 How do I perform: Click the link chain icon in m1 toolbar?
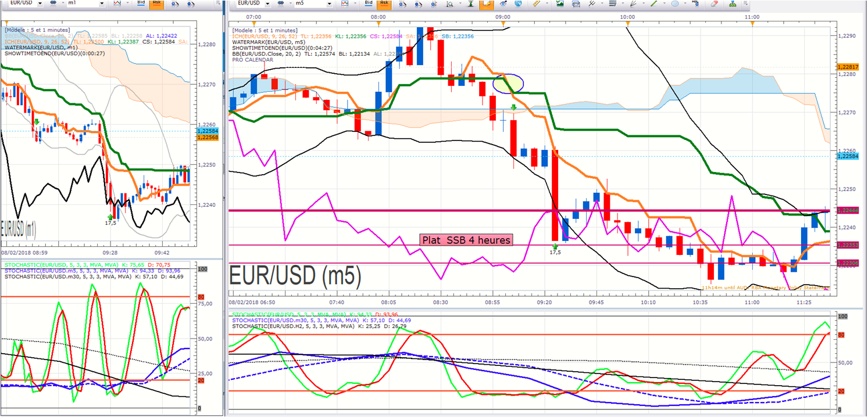click(53, 3)
